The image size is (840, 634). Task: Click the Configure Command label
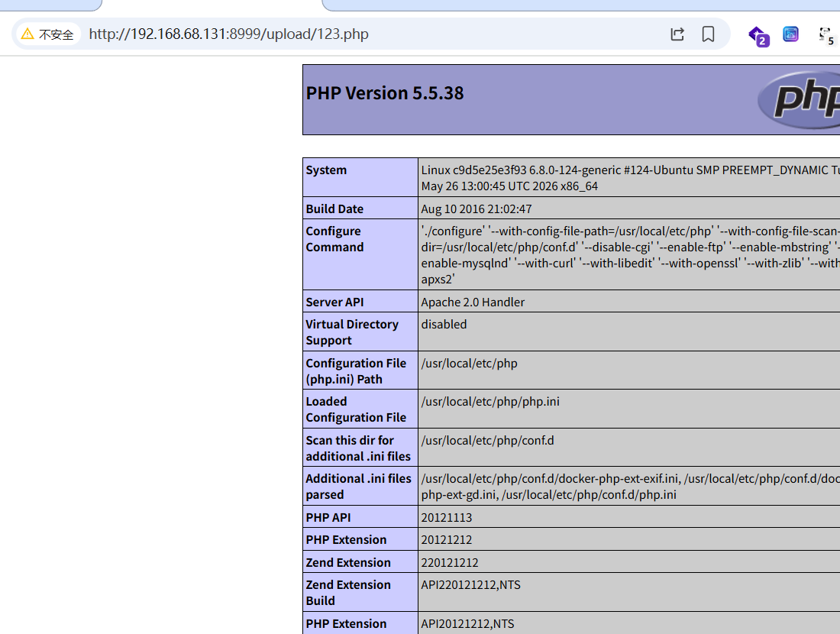(x=334, y=239)
